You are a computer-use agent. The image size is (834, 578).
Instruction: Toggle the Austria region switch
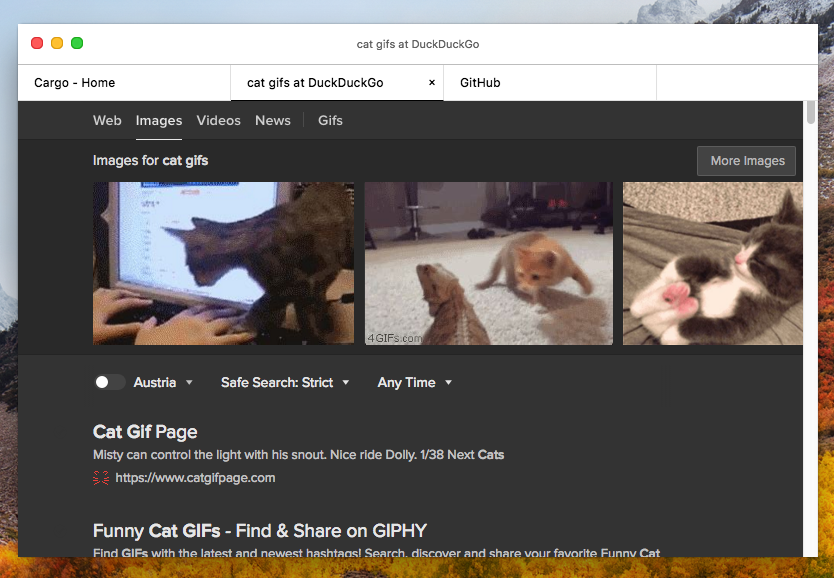tap(109, 382)
